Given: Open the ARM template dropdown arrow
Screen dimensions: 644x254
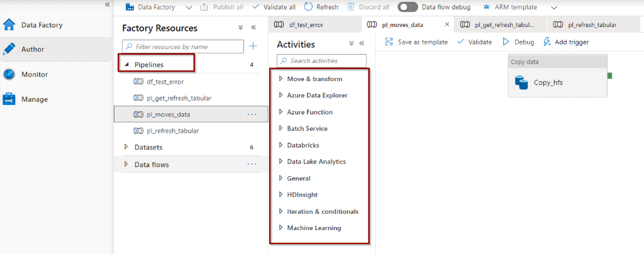Looking at the screenshot, I should coord(554,8).
